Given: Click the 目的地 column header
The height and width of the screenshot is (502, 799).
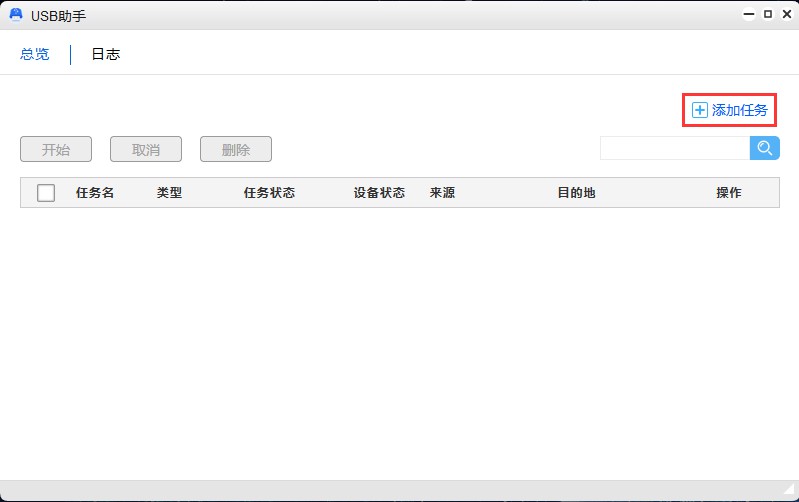Looking at the screenshot, I should click(576, 193).
